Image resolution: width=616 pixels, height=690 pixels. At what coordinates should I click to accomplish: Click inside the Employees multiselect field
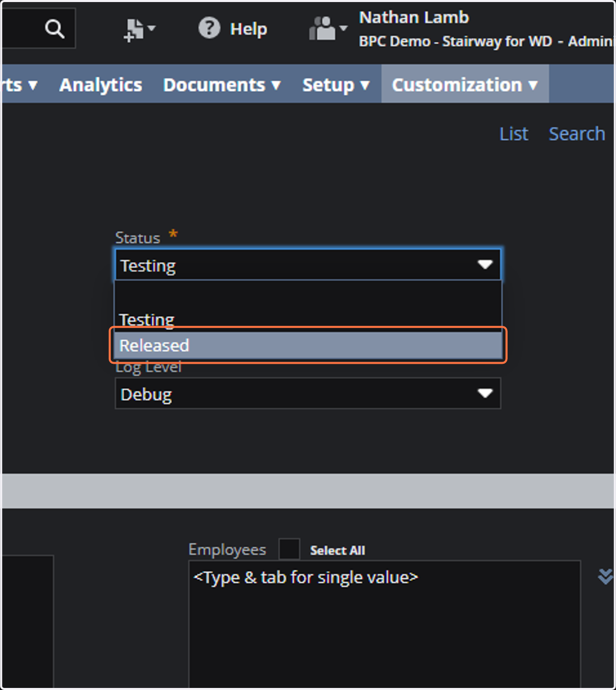tap(384, 624)
